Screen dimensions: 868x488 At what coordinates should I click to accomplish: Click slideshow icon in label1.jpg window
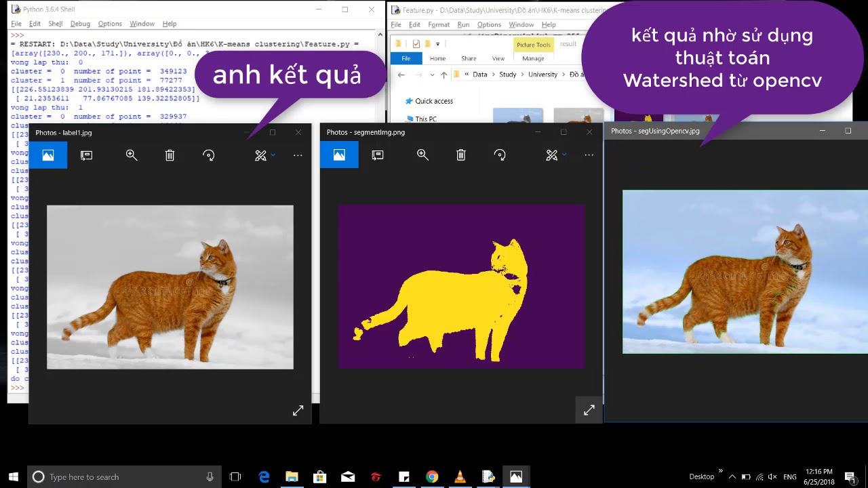tap(86, 155)
